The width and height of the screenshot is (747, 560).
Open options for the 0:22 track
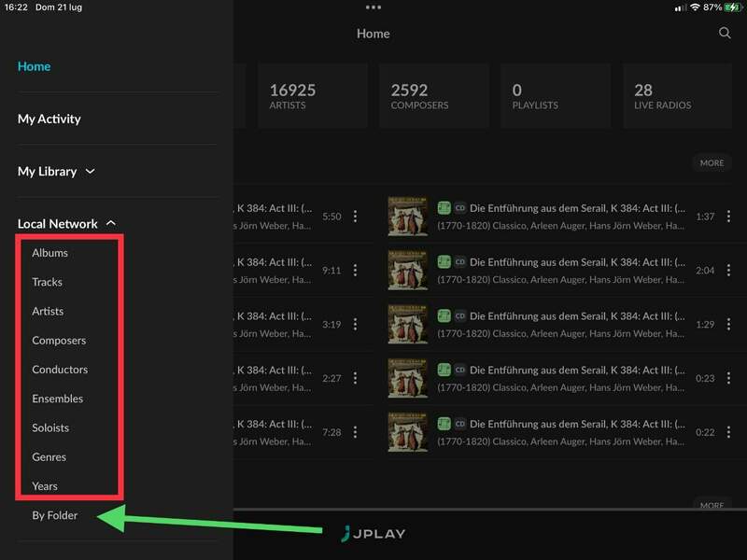pos(728,432)
